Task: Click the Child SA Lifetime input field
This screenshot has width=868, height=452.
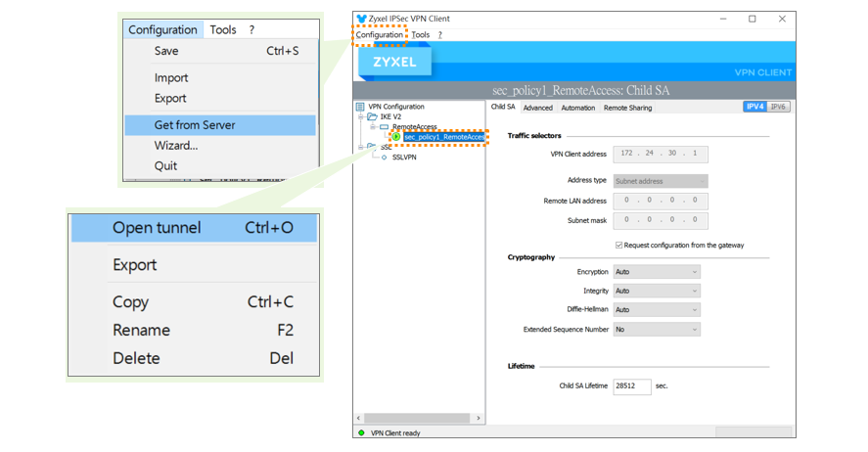Action: pos(632,386)
